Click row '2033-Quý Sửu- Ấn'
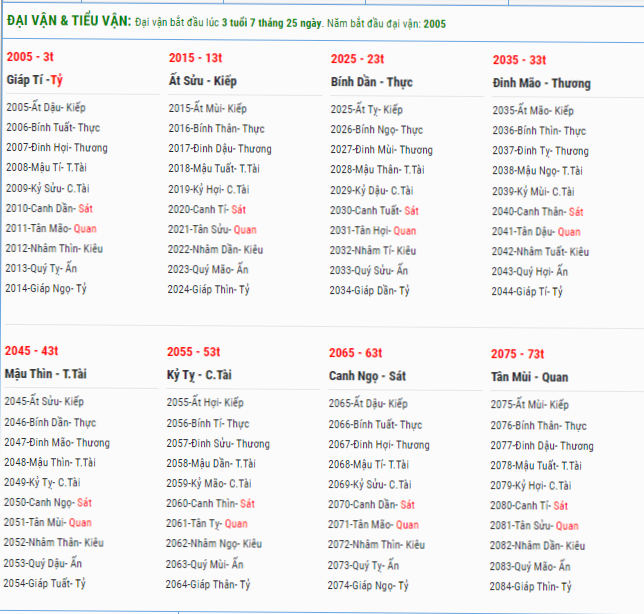 (x=369, y=271)
